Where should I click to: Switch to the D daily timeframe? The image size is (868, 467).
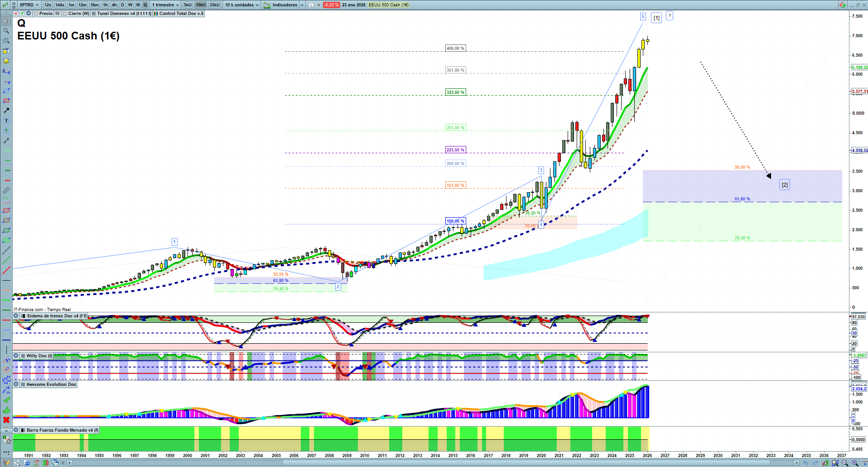122,5
